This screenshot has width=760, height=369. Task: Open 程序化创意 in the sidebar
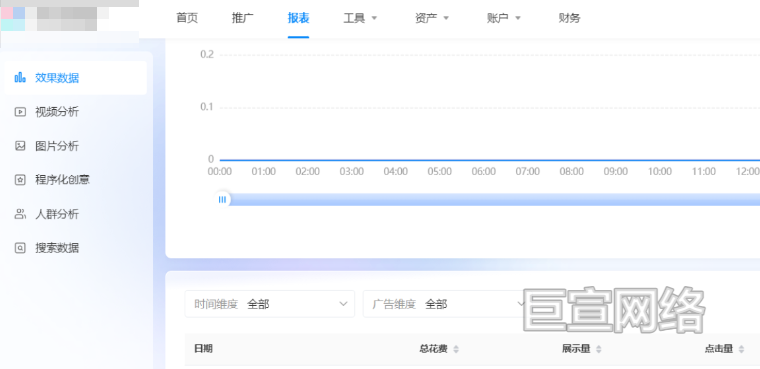(x=76, y=180)
